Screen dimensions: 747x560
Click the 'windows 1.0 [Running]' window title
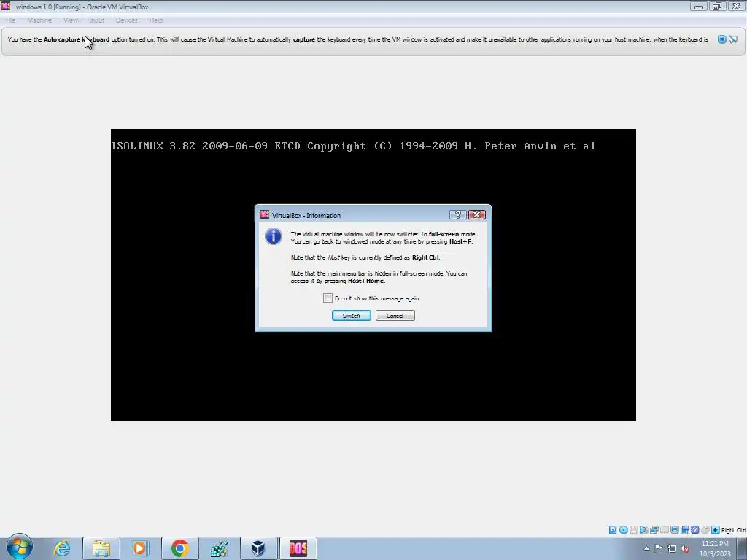[x=82, y=7]
